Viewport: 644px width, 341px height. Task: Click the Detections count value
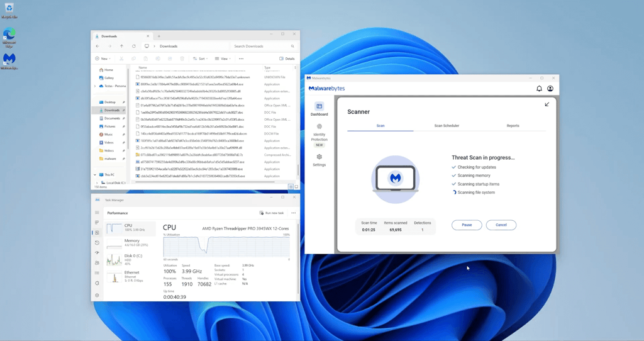coord(422,230)
